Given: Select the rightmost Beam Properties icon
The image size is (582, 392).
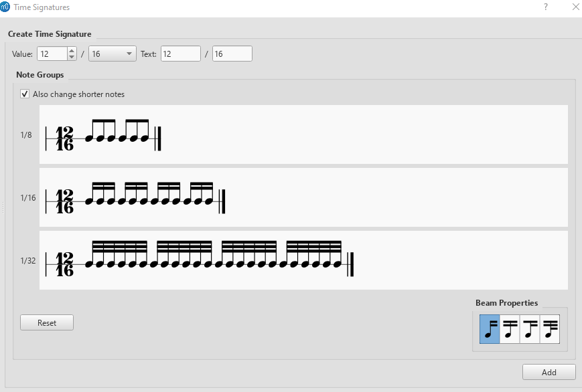Looking at the screenshot, I should pos(550,328).
